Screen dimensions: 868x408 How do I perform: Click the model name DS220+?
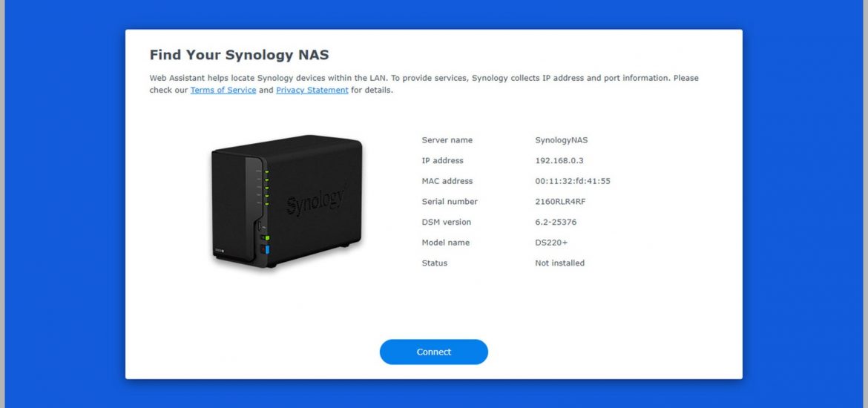(551, 243)
